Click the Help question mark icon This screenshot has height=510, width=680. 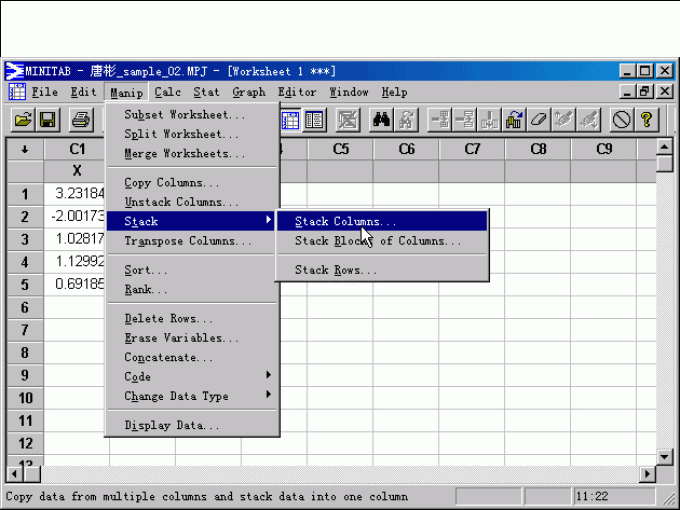pyautogui.click(x=647, y=120)
